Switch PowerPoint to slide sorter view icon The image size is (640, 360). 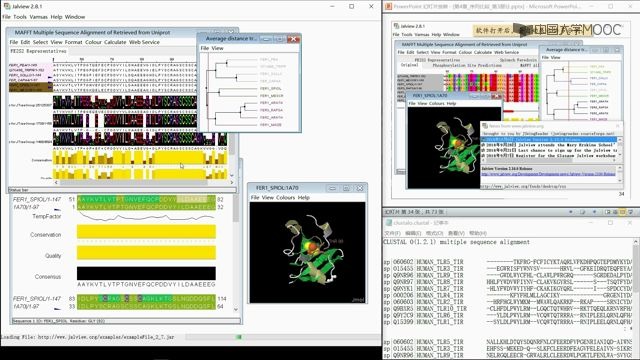point(615,212)
